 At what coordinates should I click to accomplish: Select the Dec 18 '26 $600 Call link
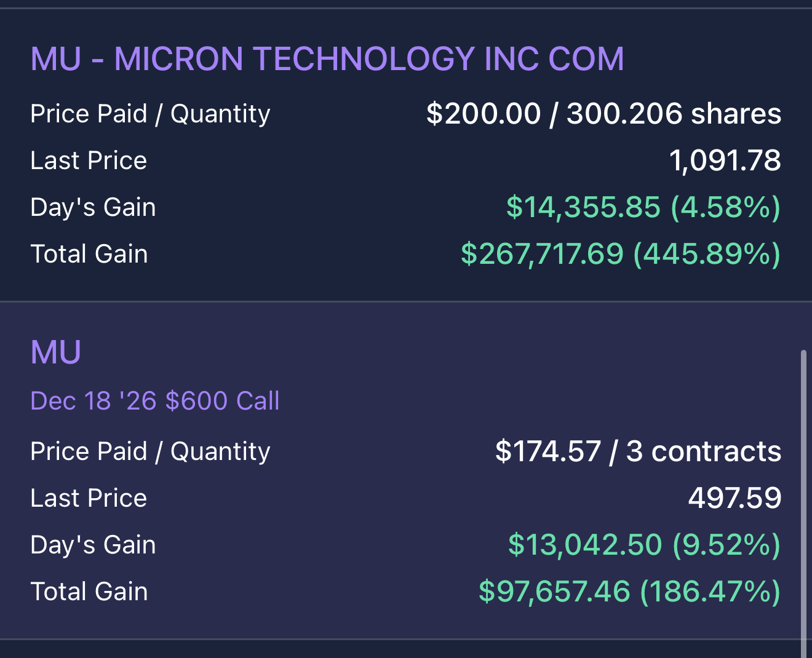[x=155, y=401]
